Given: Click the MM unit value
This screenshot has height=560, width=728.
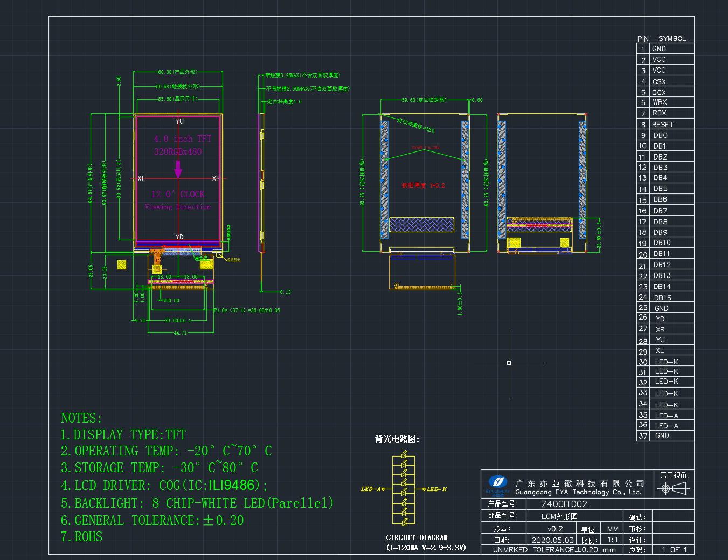Looking at the screenshot, I should click(613, 529).
